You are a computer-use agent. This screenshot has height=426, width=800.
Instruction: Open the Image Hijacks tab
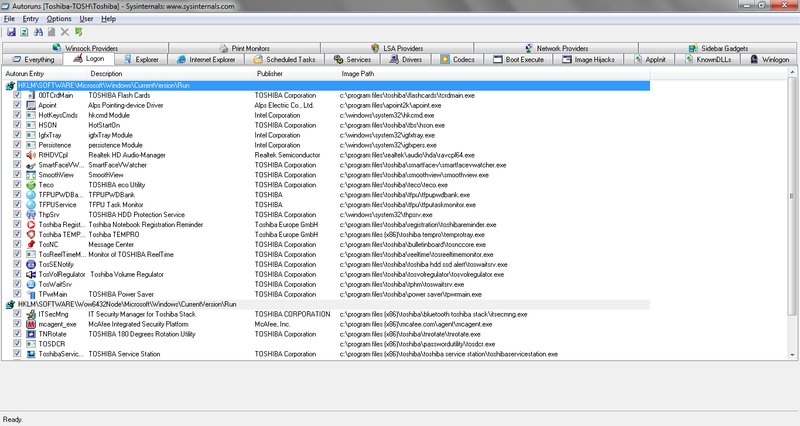coord(588,60)
